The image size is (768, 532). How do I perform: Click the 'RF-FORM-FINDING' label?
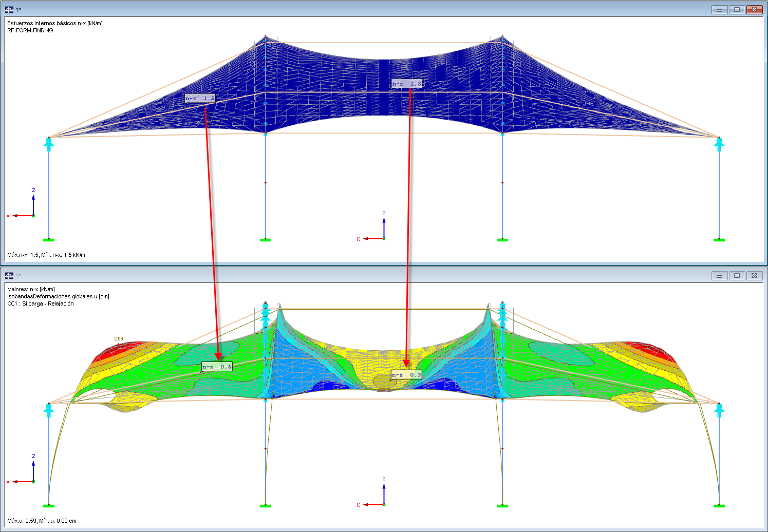tap(30, 30)
